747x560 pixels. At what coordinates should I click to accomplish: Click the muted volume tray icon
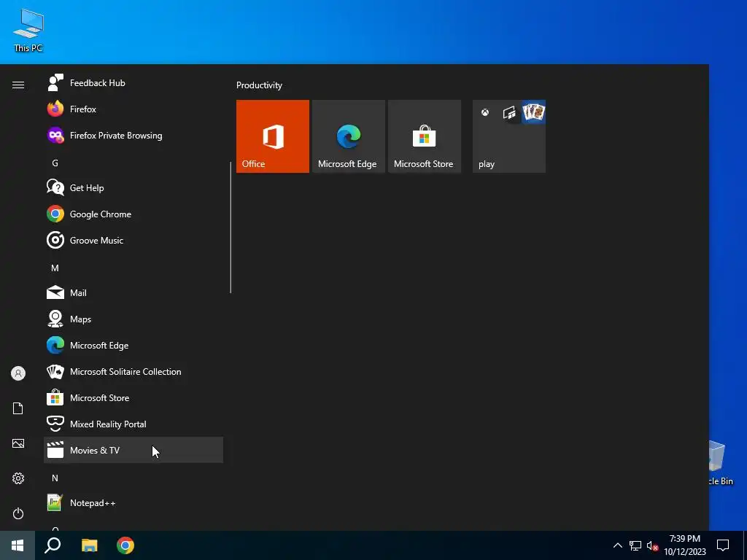(x=652, y=545)
